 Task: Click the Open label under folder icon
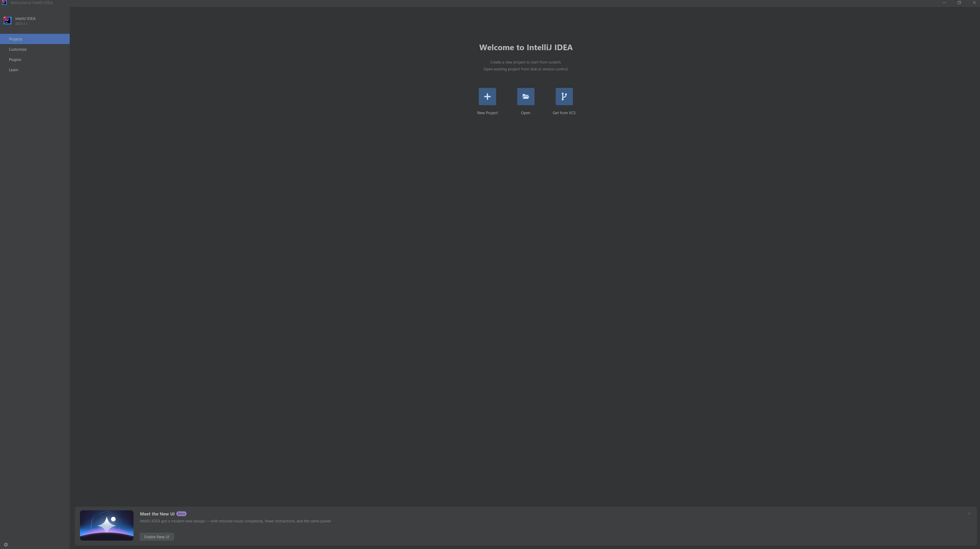(525, 113)
